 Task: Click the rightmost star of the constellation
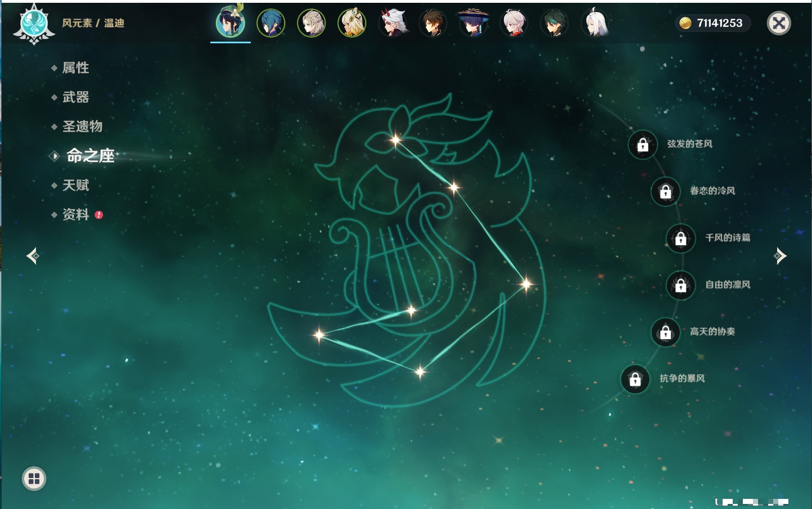(x=526, y=284)
